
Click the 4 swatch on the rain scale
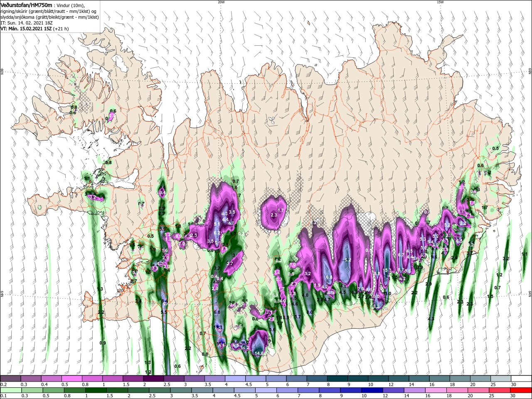(x=223, y=390)
